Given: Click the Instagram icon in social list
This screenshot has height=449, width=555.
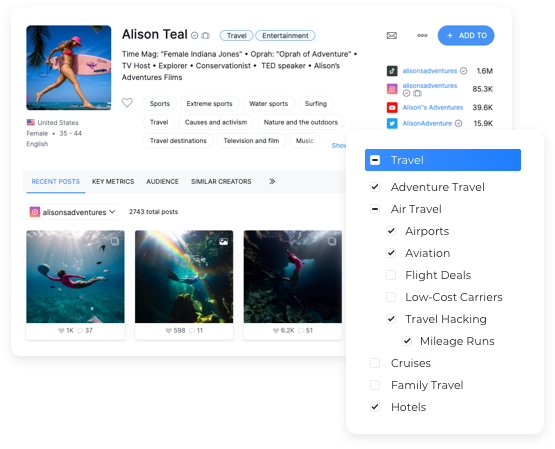Looking at the screenshot, I should tap(392, 89).
